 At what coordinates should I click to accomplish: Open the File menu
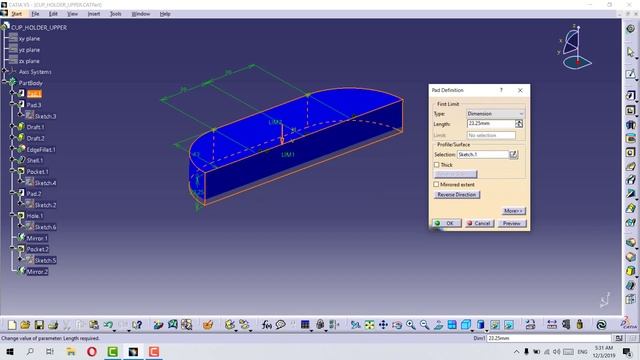click(36, 14)
